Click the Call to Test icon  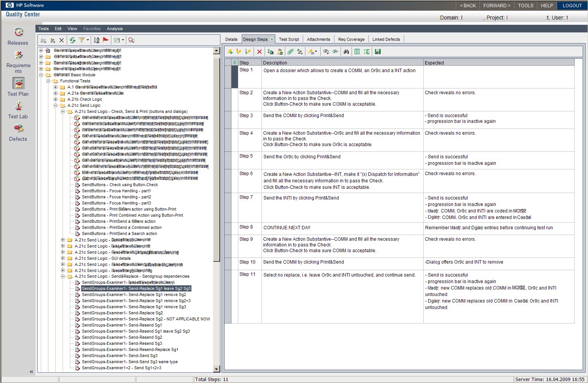(300, 51)
